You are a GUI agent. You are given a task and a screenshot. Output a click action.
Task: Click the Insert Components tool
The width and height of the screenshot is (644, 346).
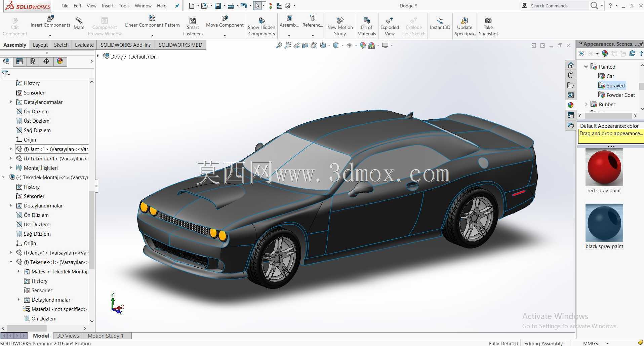50,22
